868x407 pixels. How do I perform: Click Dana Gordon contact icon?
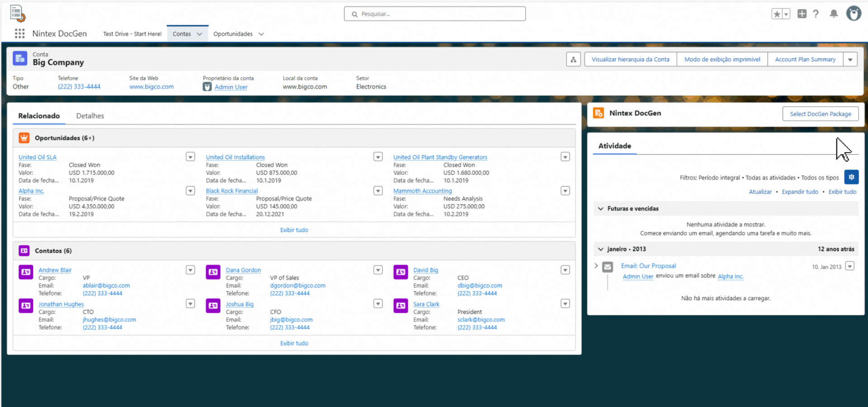click(x=213, y=272)
